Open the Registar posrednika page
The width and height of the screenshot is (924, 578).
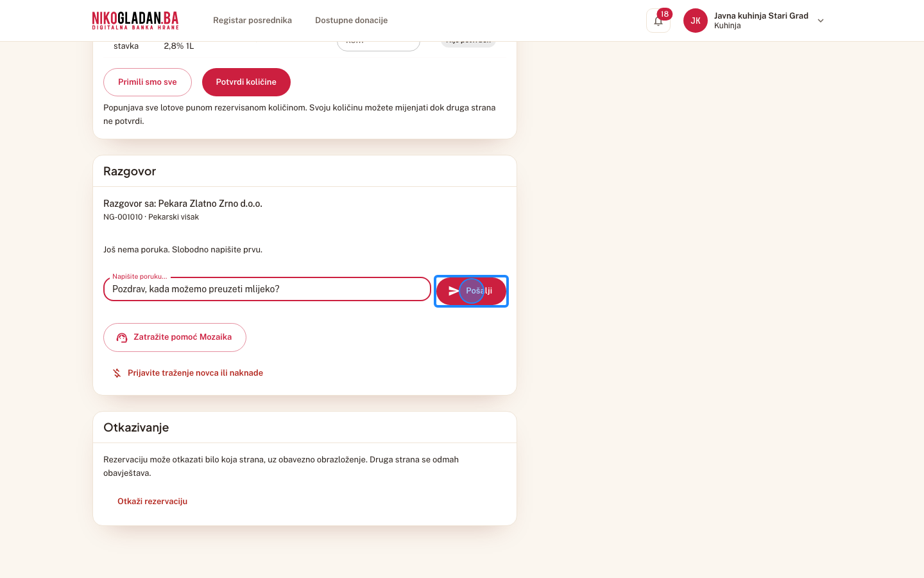[x=252, y=21]
